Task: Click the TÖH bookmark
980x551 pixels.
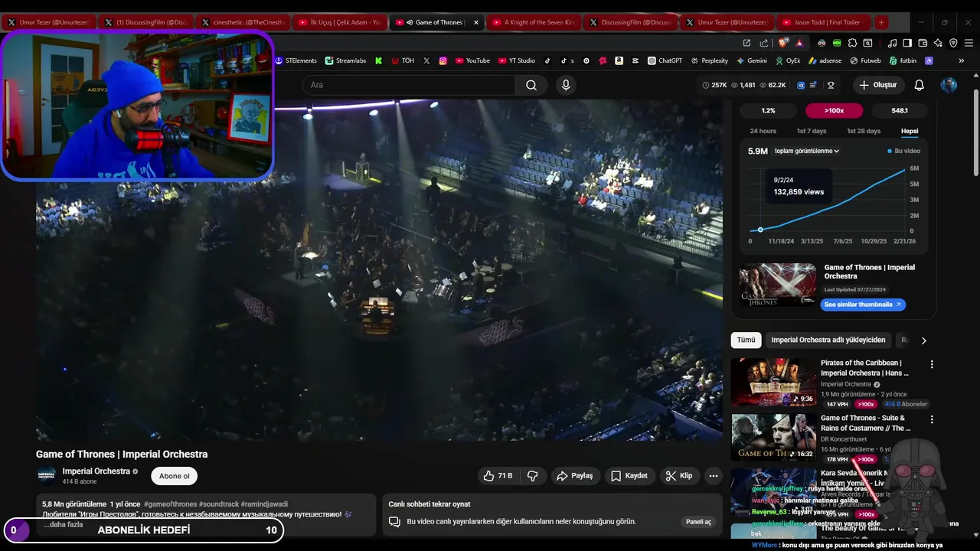Action: (x=402, y=60)
